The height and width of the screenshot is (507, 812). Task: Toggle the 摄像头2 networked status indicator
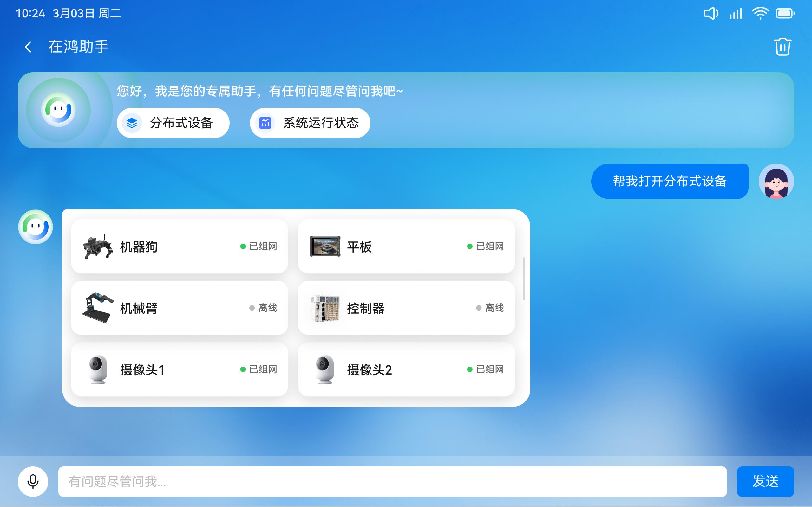(x=469, y=369)
